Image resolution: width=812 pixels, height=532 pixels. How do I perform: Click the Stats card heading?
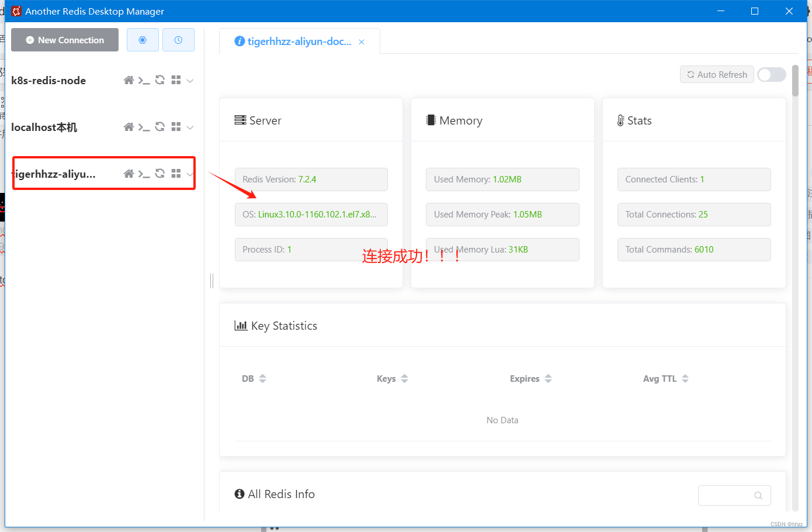pos(634,120)
